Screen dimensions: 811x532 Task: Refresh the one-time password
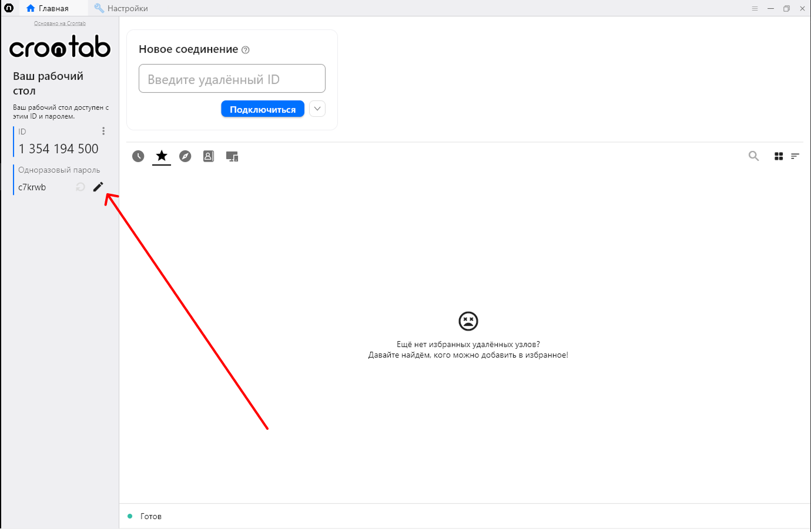81,187
